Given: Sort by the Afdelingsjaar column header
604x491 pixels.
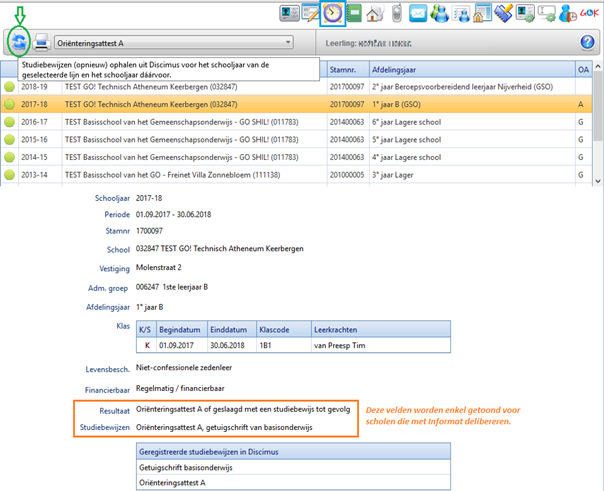Looking at the screenshot, I should (472, 70).
